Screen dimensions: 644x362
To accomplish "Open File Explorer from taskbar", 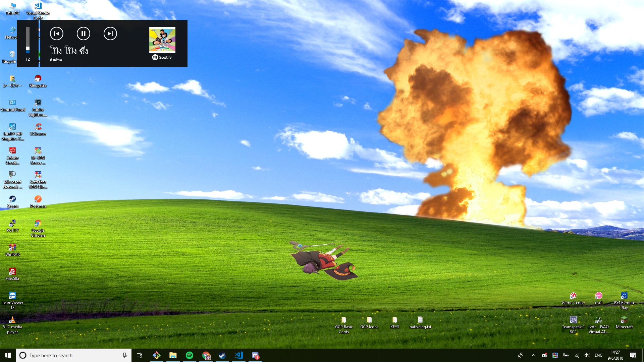I will pyautogui.click(x=173, y=355).
